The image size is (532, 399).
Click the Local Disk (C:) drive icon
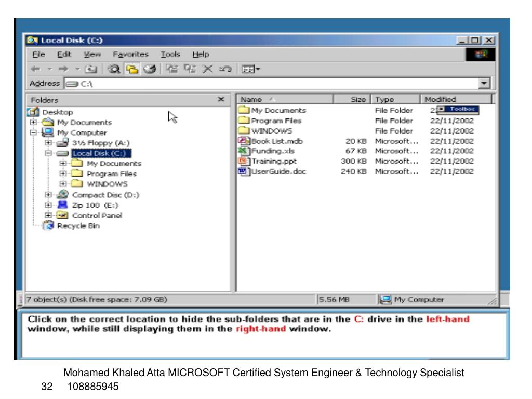[x=63, y=154]
